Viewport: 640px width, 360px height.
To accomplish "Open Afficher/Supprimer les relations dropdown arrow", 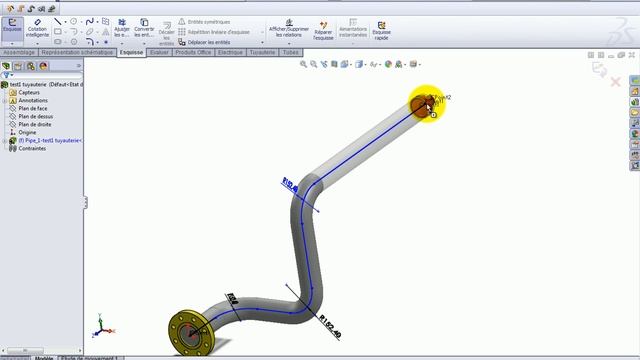I will (289, 43).
